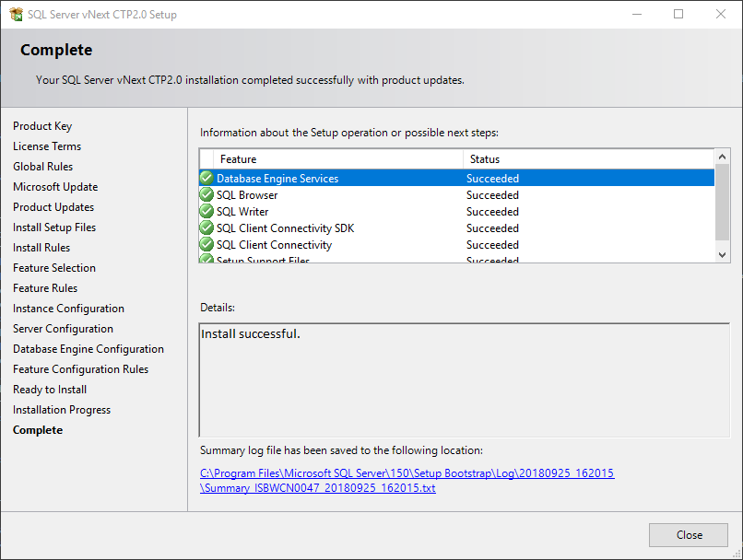
Task: Click the SQL Writer green check icon
Action: [x=206, y=211]
